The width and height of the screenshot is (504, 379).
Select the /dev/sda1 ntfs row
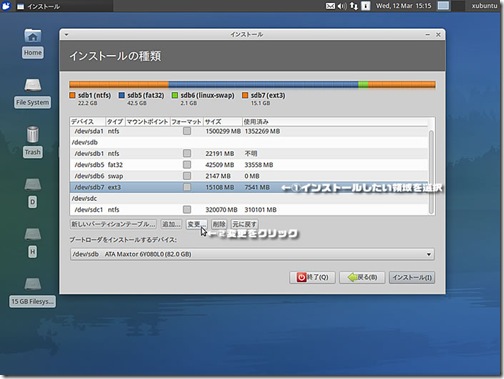click(249, 131)
